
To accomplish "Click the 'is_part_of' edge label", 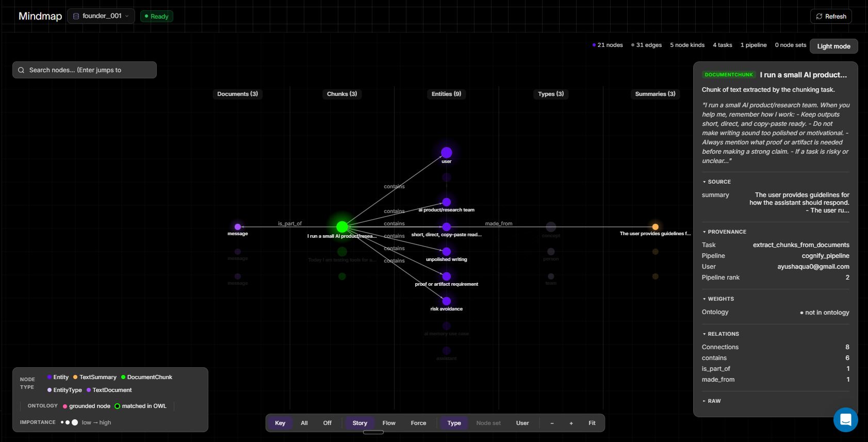I will coord(290,223).
